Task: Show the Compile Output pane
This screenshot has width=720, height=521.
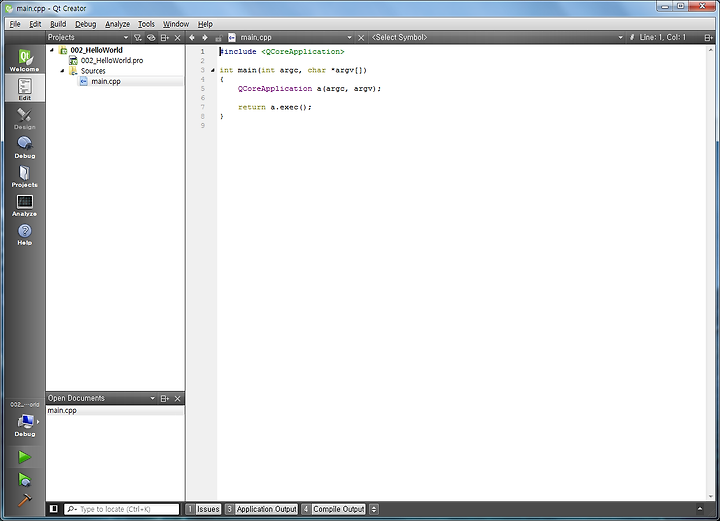Action: (x=333, y=509)
